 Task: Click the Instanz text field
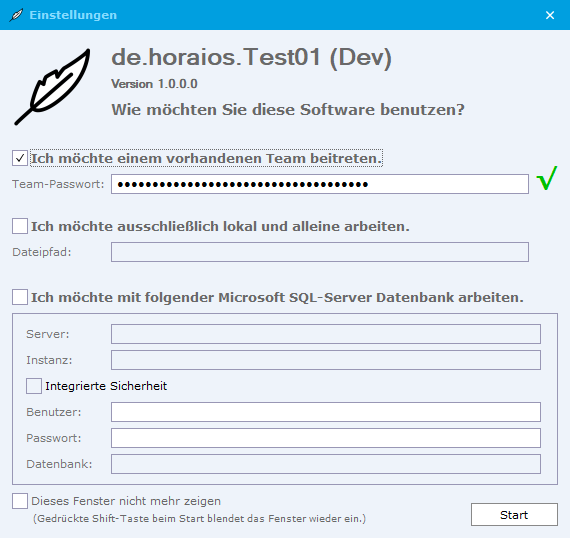pyautogui.click(x=326, y=360)
